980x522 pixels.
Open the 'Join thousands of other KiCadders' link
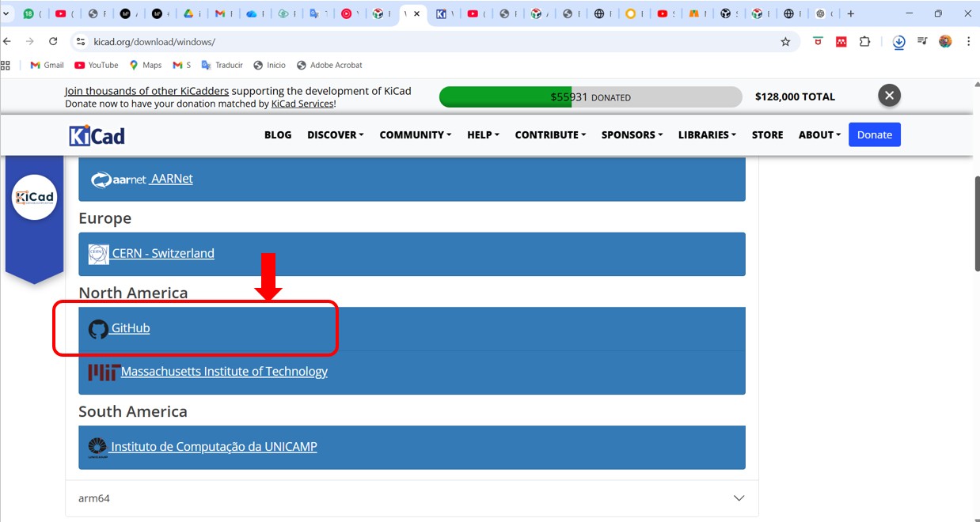[x=147, y=91]
